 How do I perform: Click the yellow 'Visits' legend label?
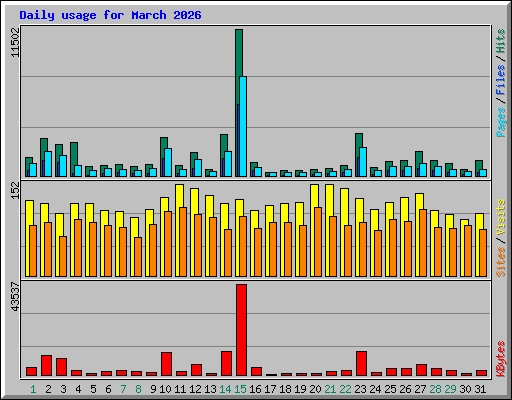pos(500,218)
